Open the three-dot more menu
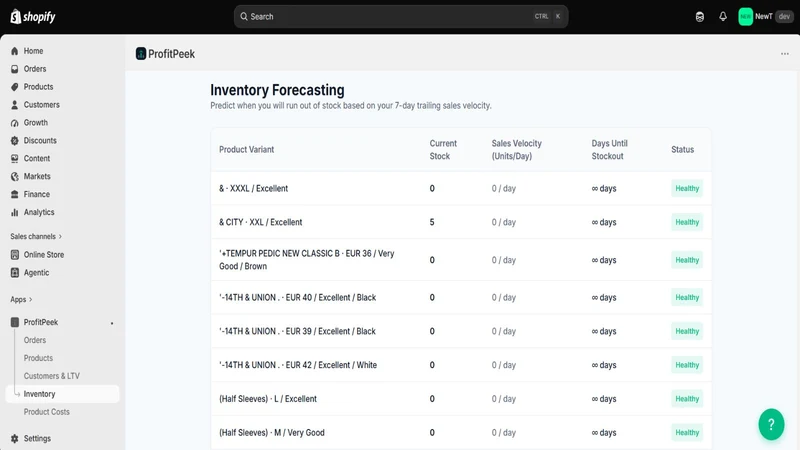The height and width of the screenshot is (450, 800). 785,54
